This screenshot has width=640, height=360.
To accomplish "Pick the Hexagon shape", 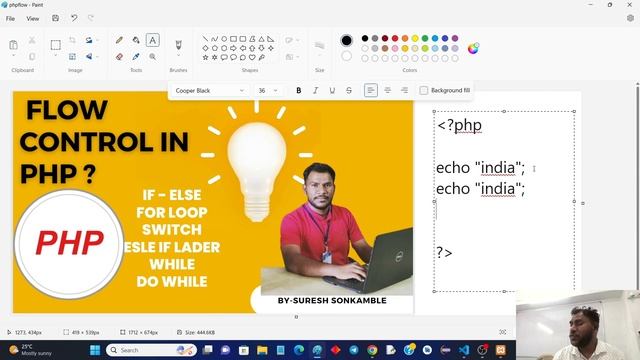I will point(224,48).
